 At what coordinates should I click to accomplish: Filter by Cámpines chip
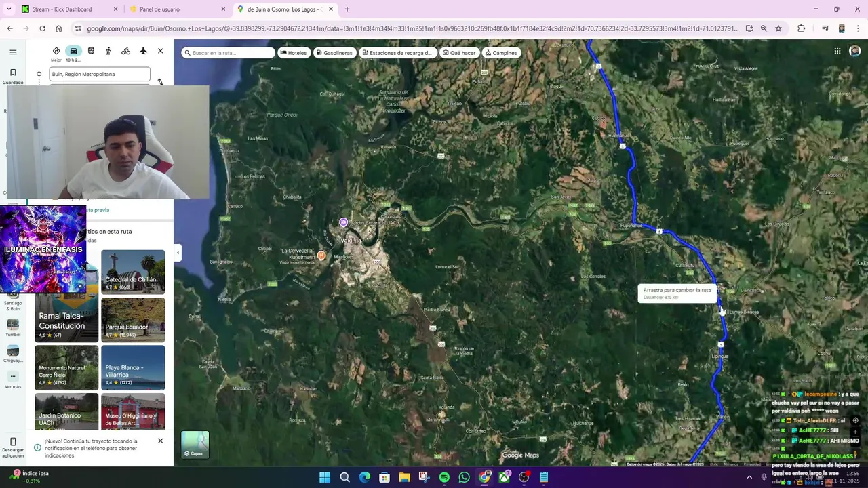[501, 52]
